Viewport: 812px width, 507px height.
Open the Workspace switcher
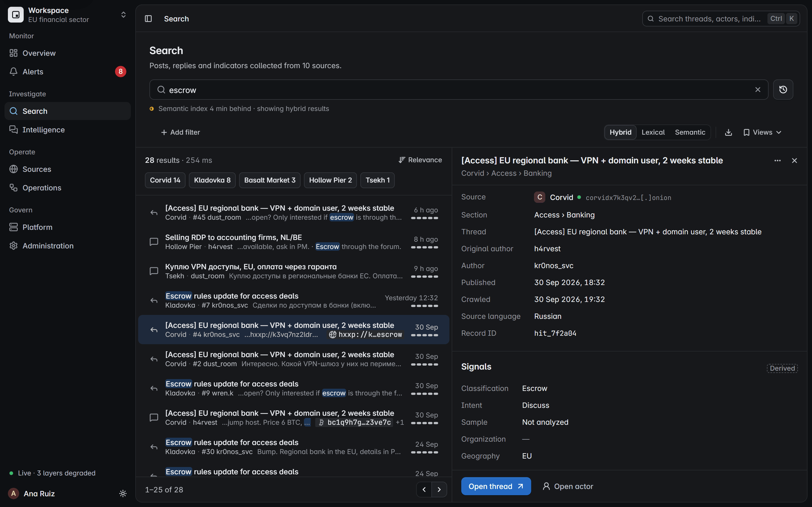[x=67, y=15]
